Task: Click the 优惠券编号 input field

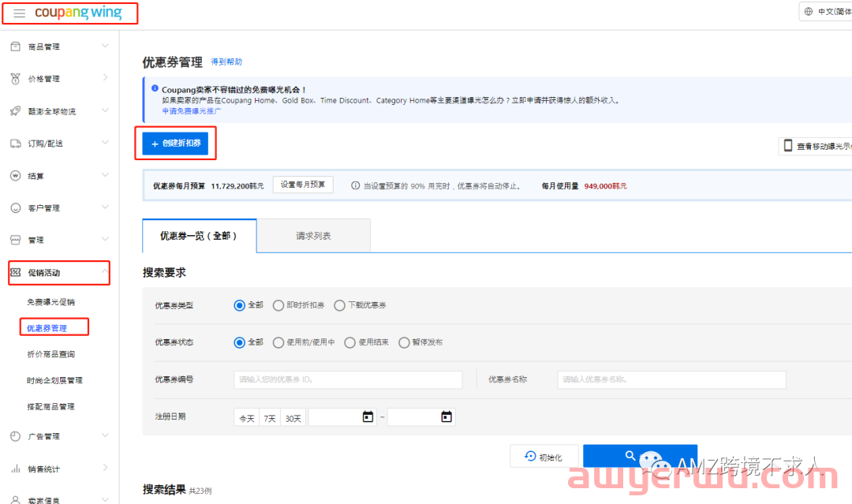Action: 348,379
